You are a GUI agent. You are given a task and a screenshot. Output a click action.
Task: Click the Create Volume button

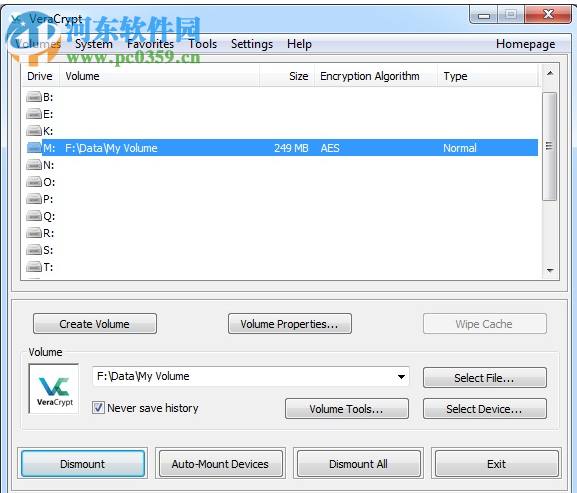95,324
